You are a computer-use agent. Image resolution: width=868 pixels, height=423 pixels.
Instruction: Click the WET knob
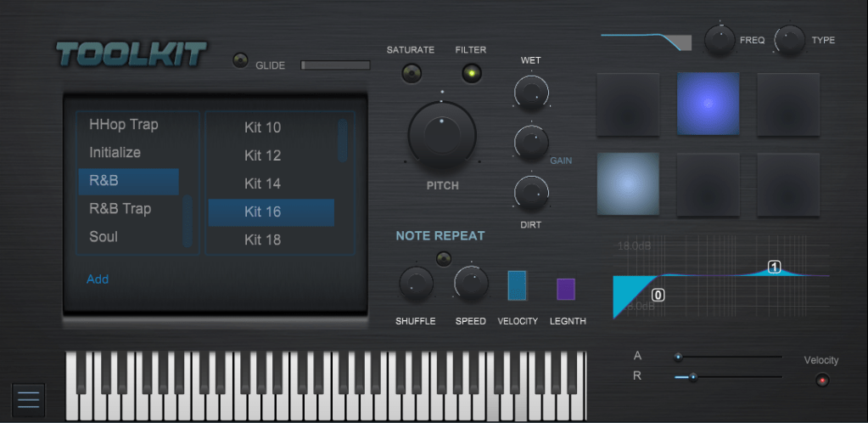531,93
